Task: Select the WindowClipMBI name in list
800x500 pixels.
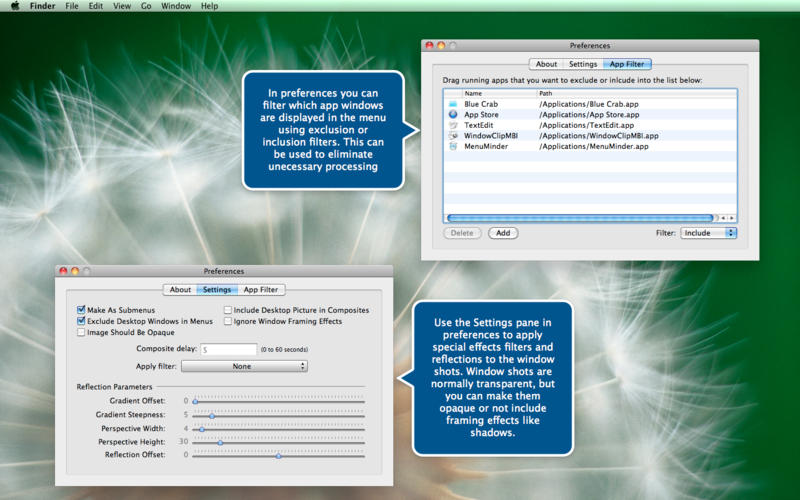Action: [x=491, y=136]
